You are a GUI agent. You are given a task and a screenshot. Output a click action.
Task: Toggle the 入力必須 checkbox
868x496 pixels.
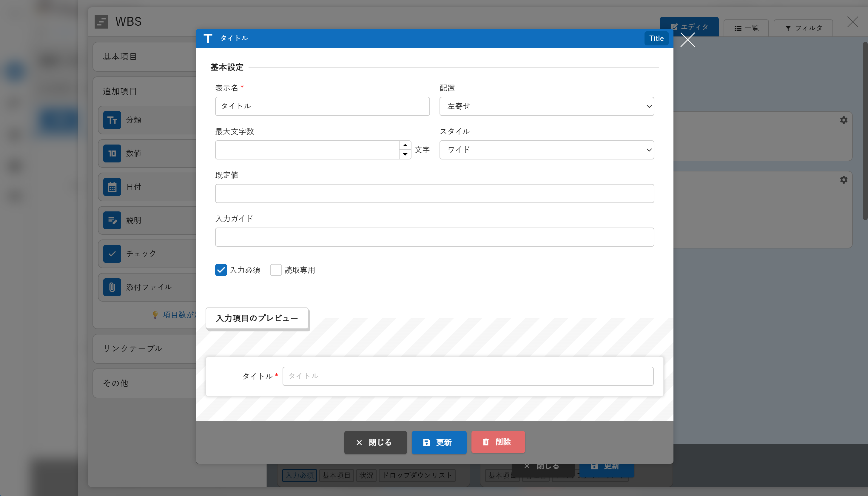click(221, 270)
